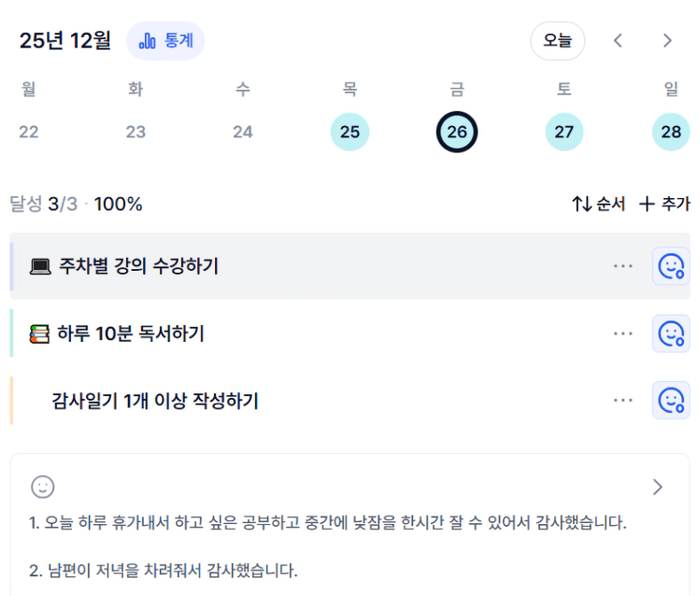This screenshot has width=700, height=596.
Task: Open more options for 하루 10분 독서하기
Action: tap(623, 333)
